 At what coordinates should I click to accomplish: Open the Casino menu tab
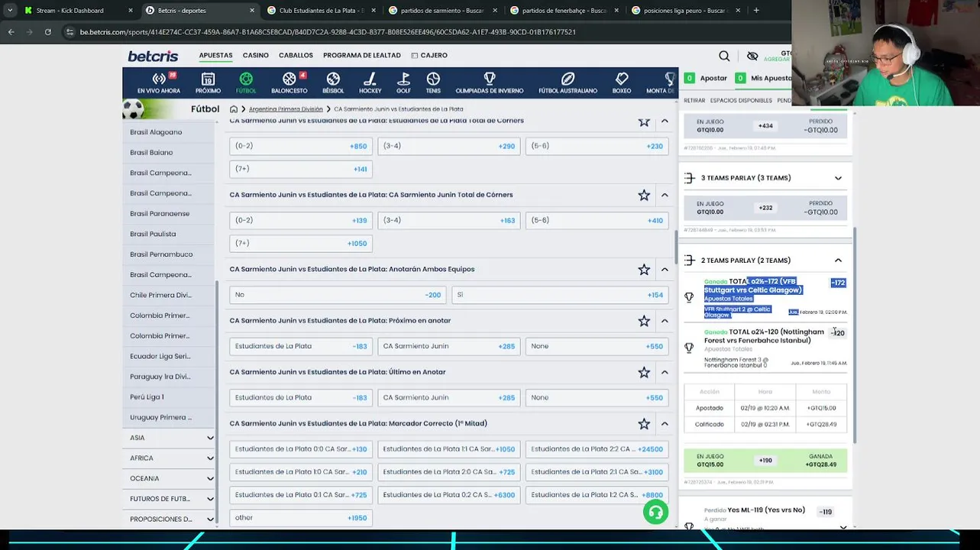(x=256, y=56)
